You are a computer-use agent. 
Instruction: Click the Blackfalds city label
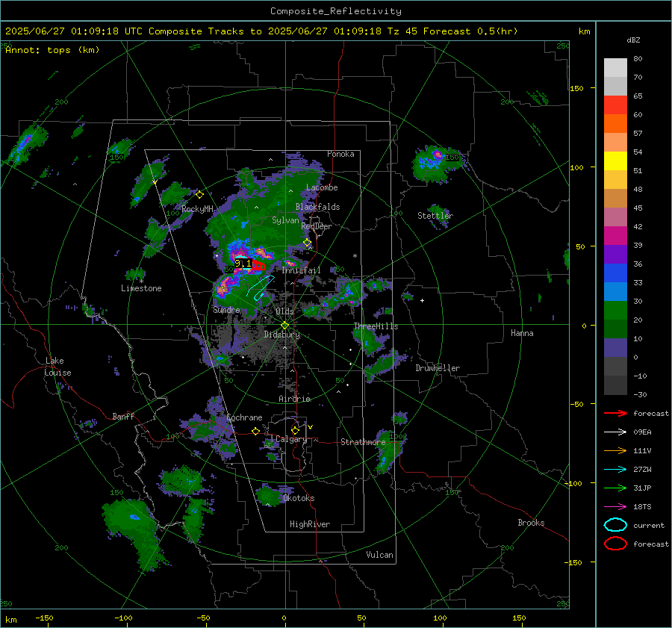pos(317,207)
